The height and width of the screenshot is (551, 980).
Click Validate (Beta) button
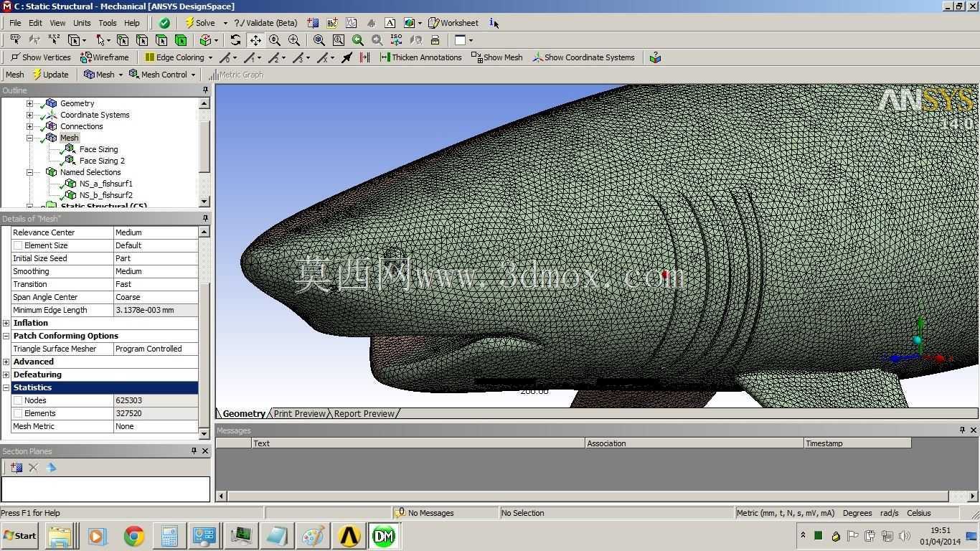pos(265,23)
